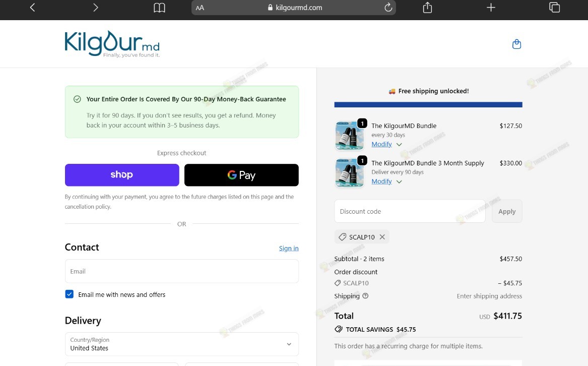The image size is (588, 366).
Task: Modify the every 30 days bundle
Action: (381, 144)
